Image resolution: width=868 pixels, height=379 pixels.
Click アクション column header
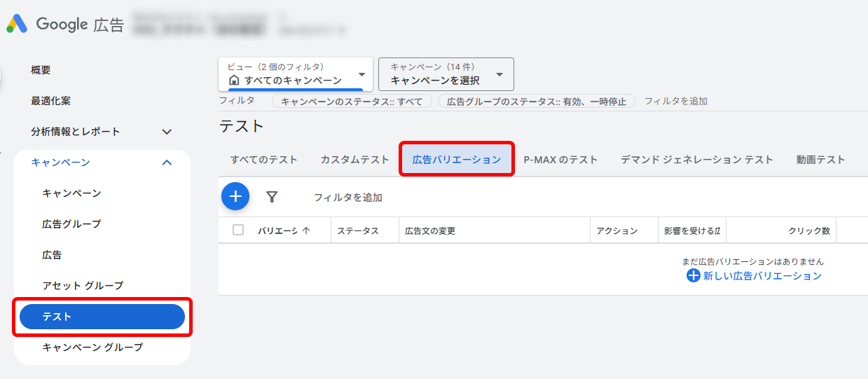point(617,230)
